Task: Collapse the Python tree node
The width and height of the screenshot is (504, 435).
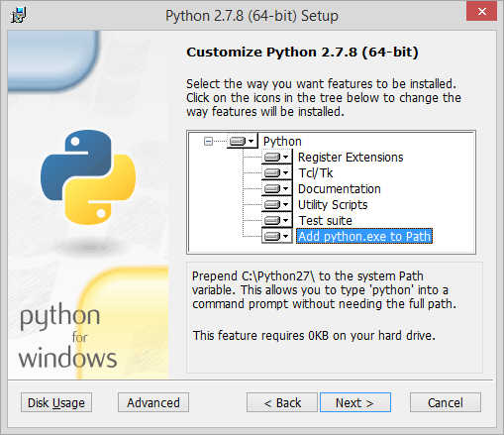Action: (208, 142)
